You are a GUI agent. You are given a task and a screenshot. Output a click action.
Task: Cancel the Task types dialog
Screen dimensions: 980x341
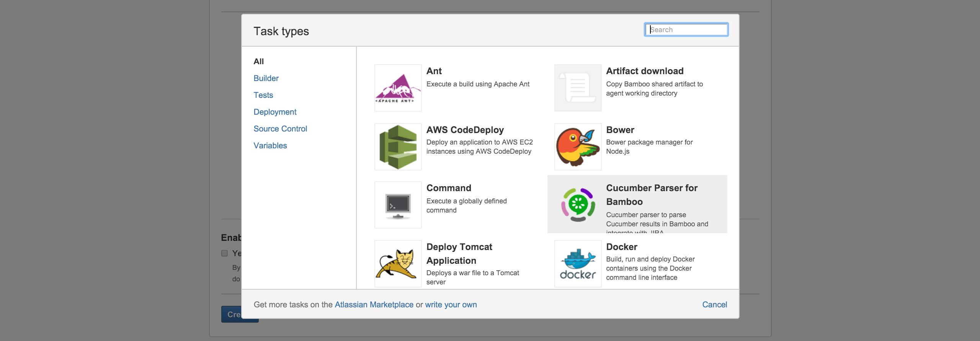point(715,305)
